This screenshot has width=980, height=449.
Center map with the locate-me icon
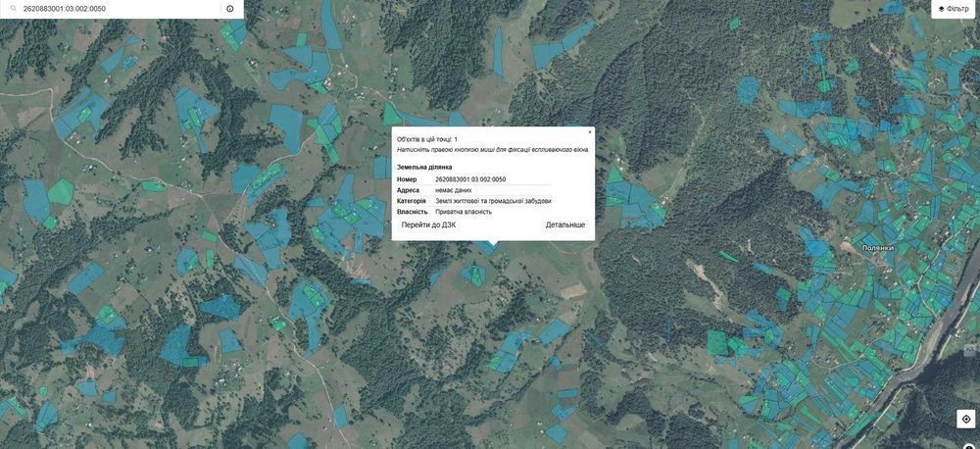coord(966,419)
